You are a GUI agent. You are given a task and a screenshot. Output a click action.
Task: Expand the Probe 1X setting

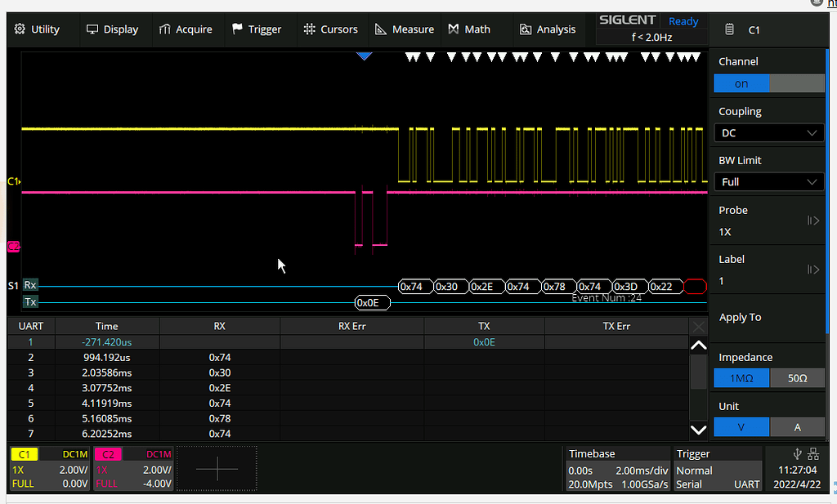[768, 221]
